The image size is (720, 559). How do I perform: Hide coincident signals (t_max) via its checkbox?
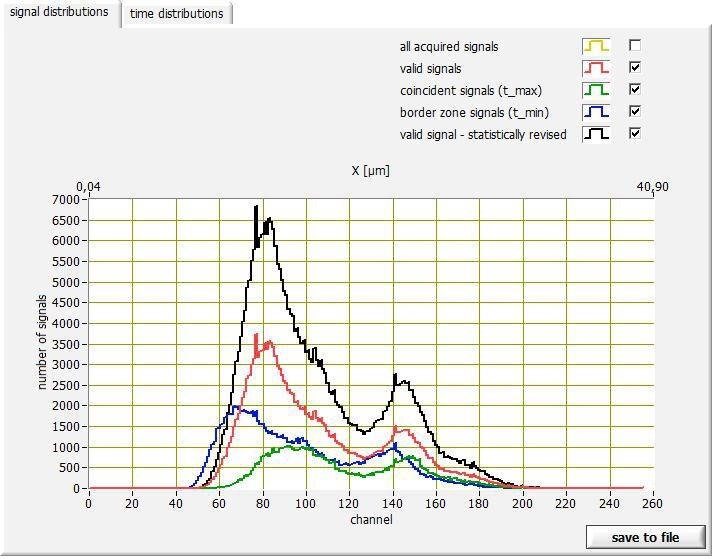(x=635, y=89)
